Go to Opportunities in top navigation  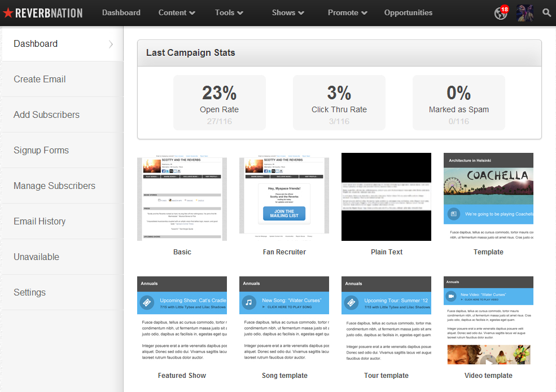click(x=408, y=13)
